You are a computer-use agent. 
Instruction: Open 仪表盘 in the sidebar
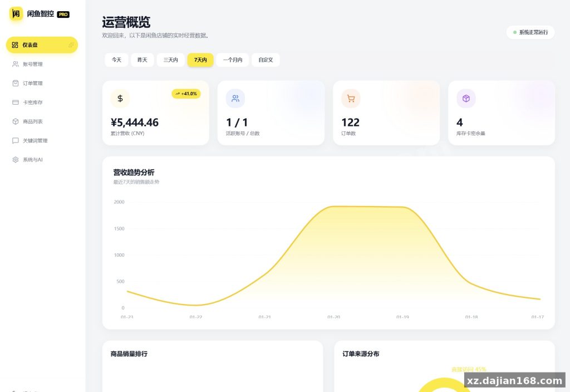click(x=42, y=45)
